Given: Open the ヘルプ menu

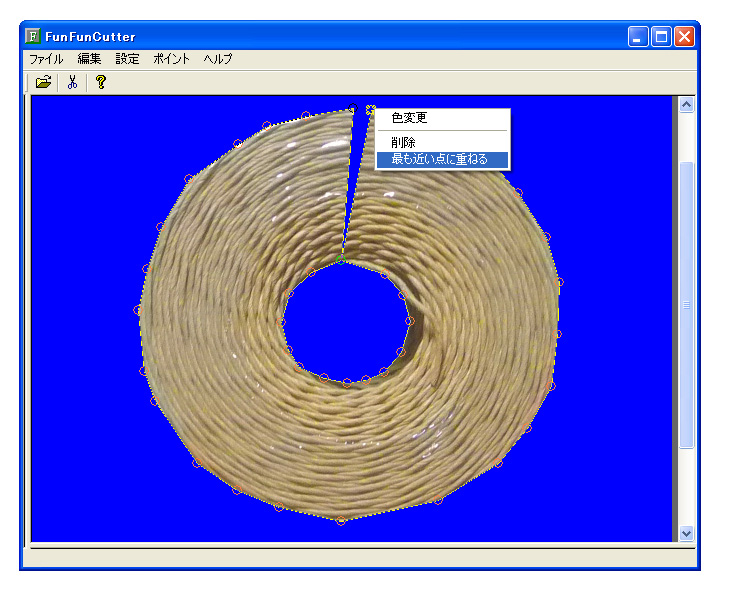Looking at the screenshot, I should point(218,59).
